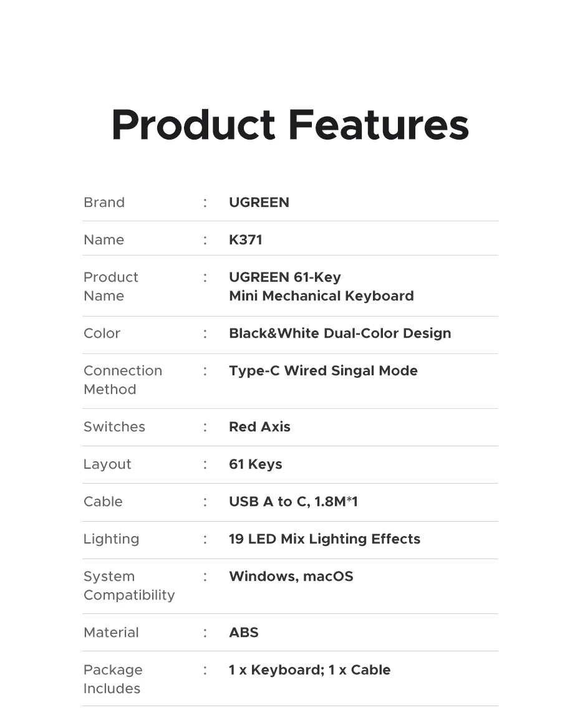Select the Red Axis value
Image resolution: width=580 pixels, height=728 pixels.
point(259,427)
